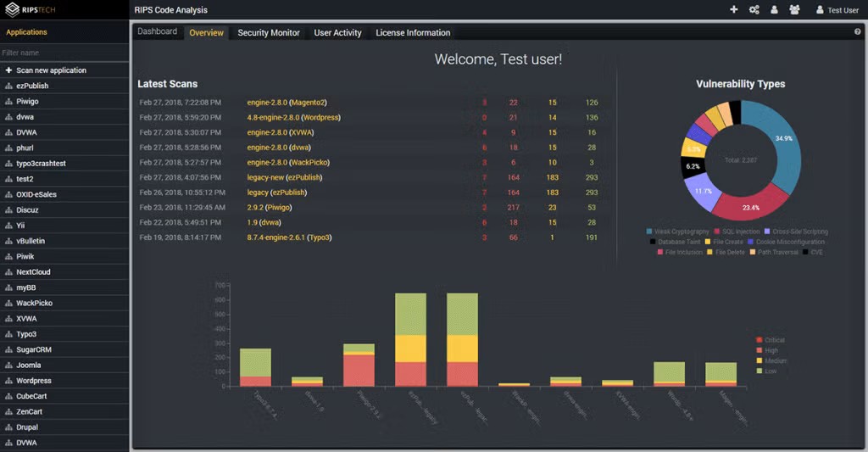Click timestamp Feb 23, 2018, 11:29:45 AM
Screen dimensions: 868x452
point(182,207)
